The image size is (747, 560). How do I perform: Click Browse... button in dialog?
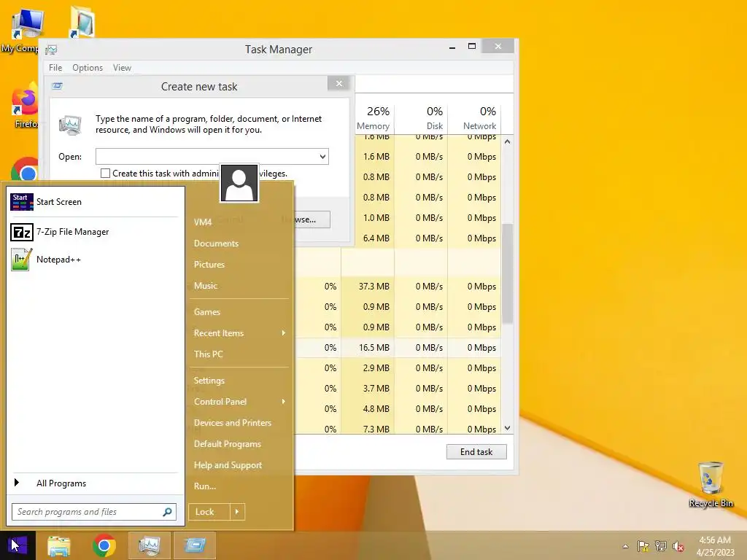311,219
